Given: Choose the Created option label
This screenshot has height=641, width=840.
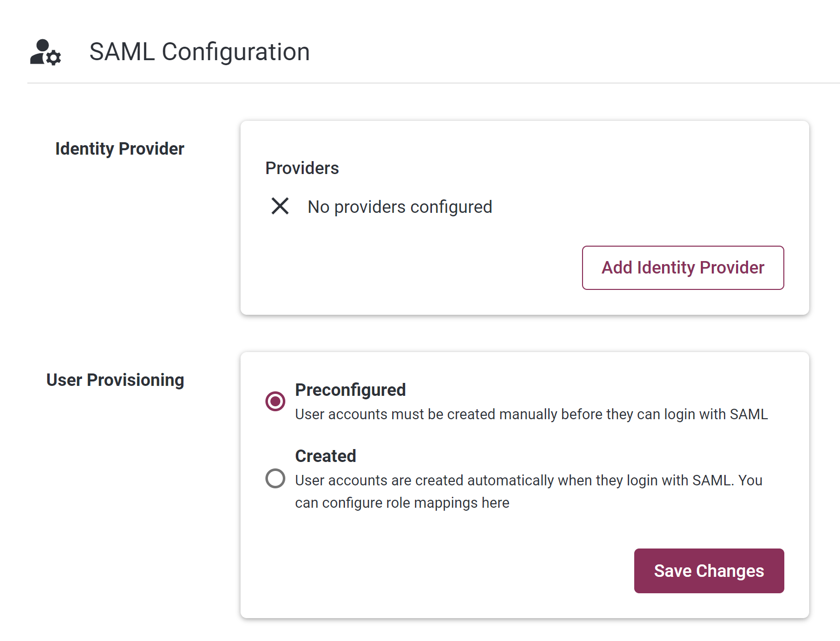Looking at the screenshot, I should [326, 456].
